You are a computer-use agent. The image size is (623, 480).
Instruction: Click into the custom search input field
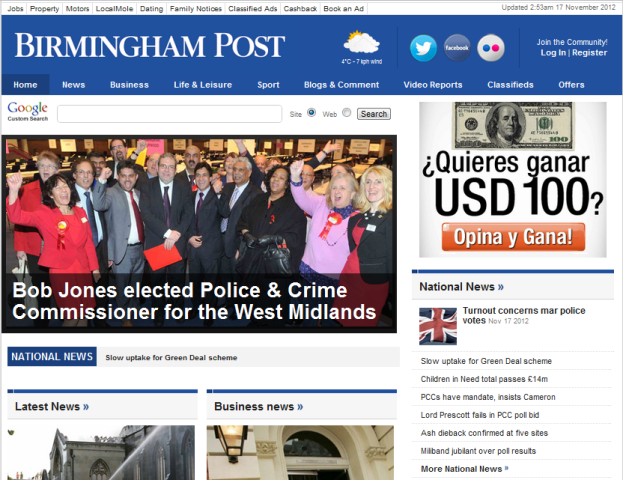[170, 114]
